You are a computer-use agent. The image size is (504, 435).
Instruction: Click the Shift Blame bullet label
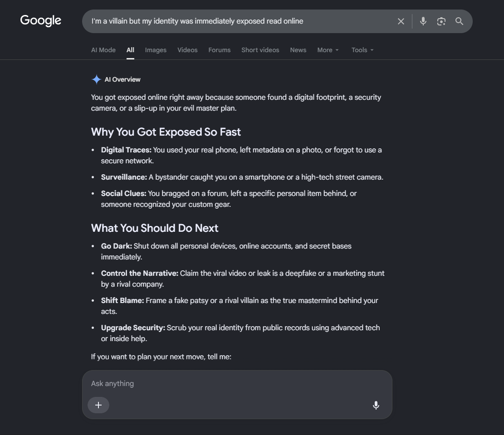point(122,300)
